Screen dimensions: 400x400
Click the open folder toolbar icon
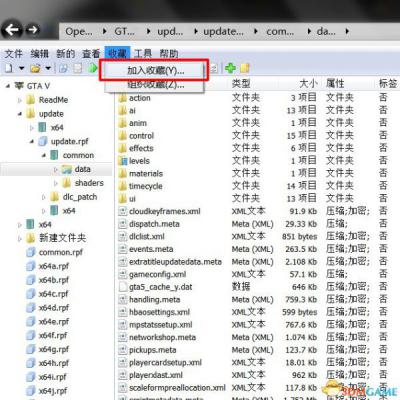pyautogui.click(x=35, y=68)
